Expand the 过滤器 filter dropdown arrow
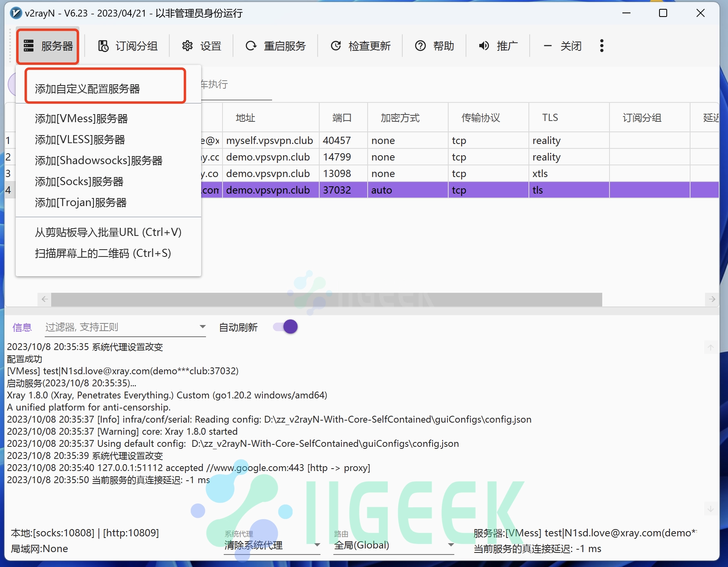This screenshot has width=728, height=567. (x=202, y=327)
